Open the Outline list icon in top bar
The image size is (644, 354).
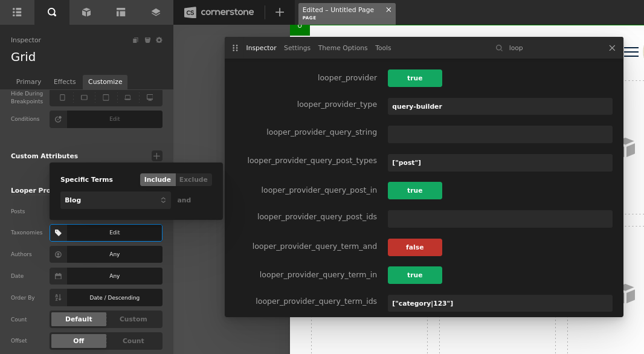point(17,12)
